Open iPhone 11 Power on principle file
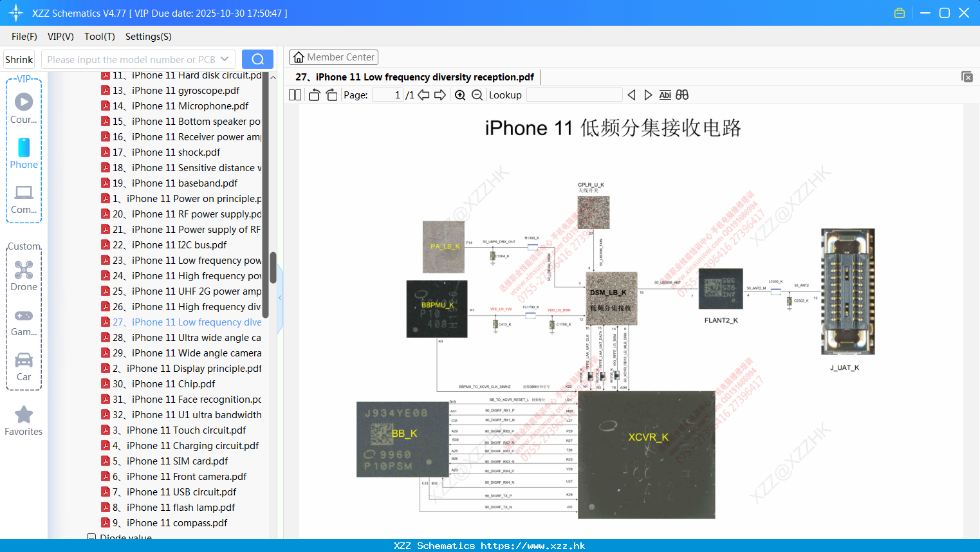The image size is (980, 552). pos(181,199)
